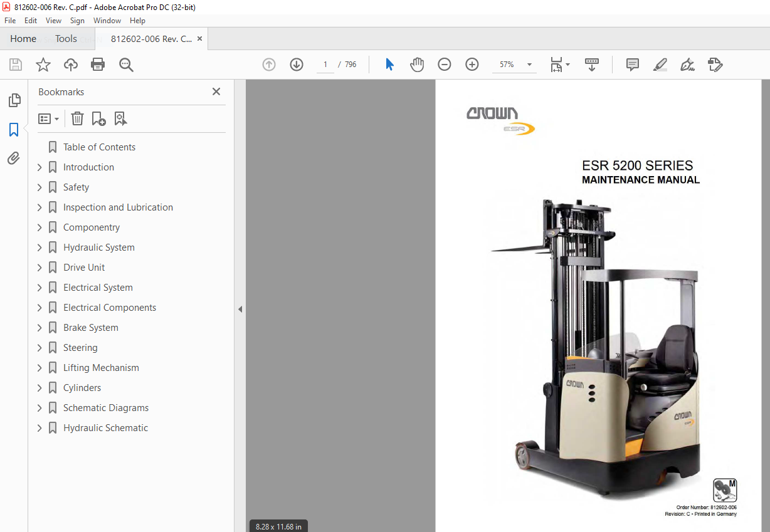Screen dimensions: 770x532
Task: Open the Help menu
Action: pyautogui.click(x=137, y=21)
